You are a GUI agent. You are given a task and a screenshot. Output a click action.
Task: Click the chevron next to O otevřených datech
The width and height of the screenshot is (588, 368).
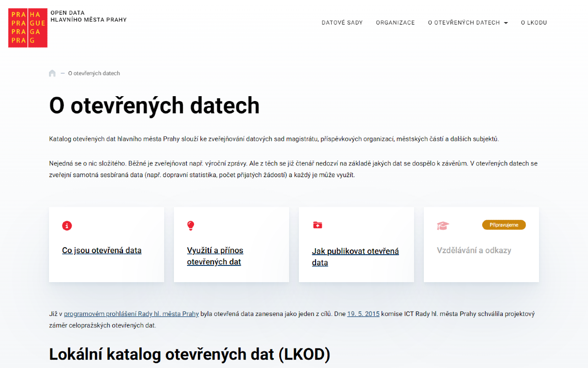506,23
